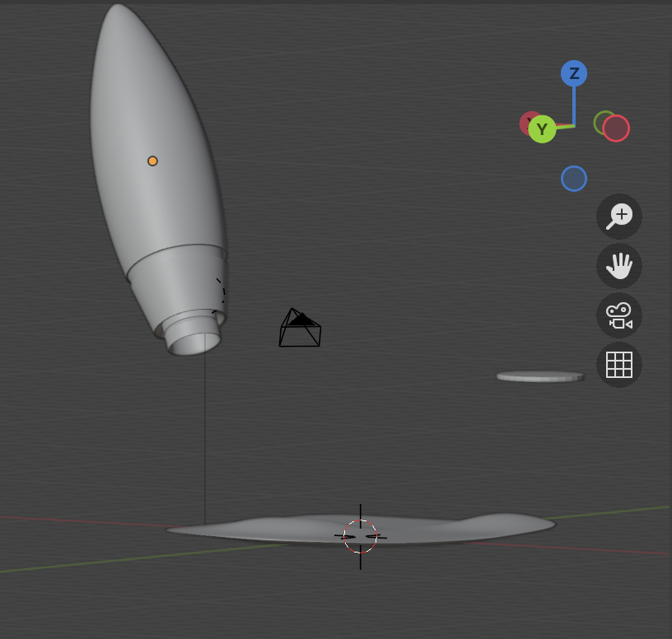Select the unlabeled red negative X circle
This screenshot has width=672, height=639.
point(616,128)
